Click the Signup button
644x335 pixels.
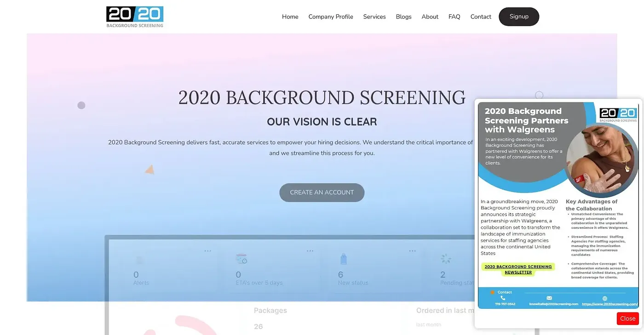tap(519, 17)
